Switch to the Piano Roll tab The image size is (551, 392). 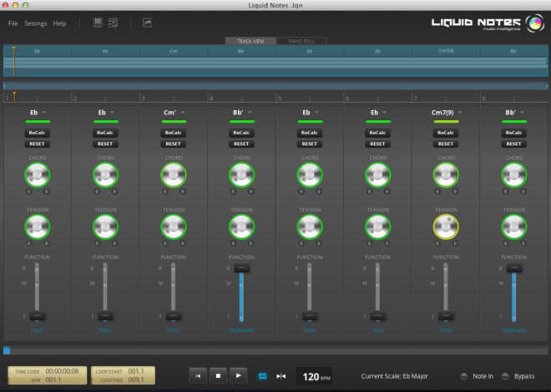click(x=301, y=41)
